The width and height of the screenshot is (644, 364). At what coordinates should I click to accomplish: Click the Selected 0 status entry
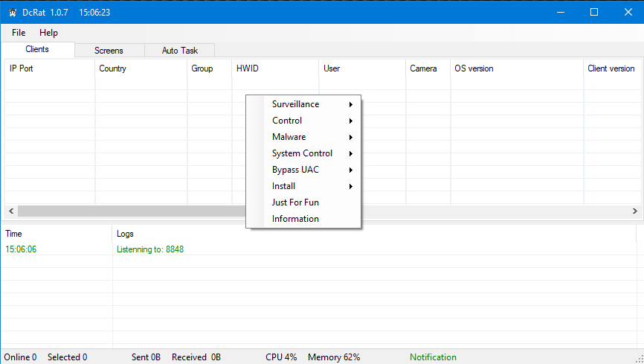(x=68, y=357)
